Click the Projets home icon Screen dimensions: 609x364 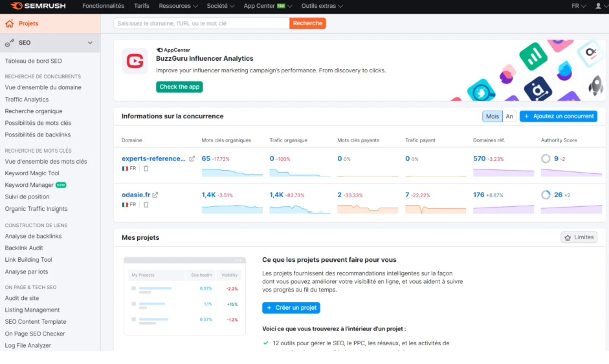[x=10, y=23]
